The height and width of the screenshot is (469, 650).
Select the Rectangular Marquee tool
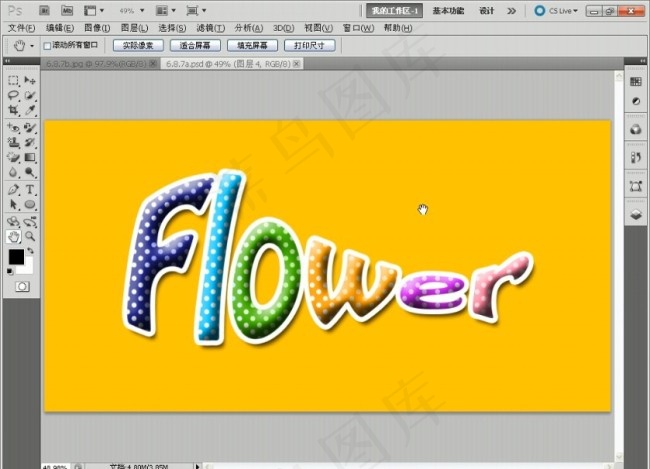pos(13,80)
